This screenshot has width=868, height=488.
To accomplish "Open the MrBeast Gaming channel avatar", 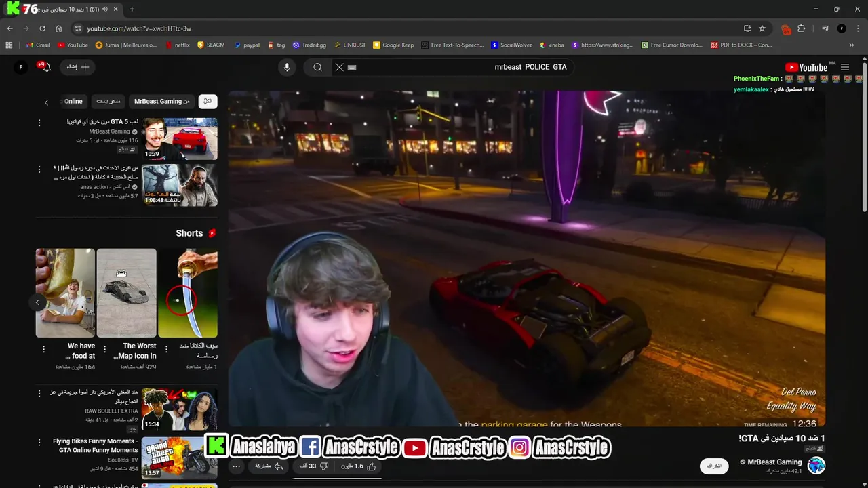I will click(816, 466).
